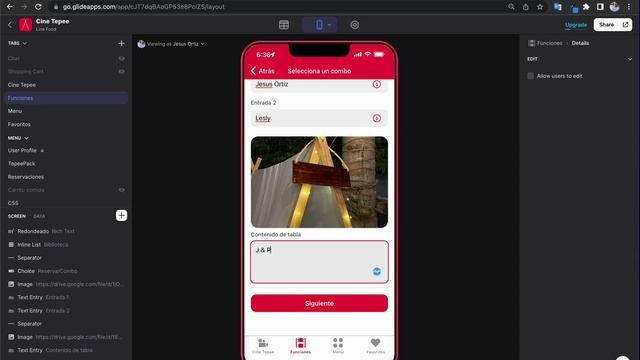Open the browser extensions puzzle icon
640x360 pixels.
point(586,7)
